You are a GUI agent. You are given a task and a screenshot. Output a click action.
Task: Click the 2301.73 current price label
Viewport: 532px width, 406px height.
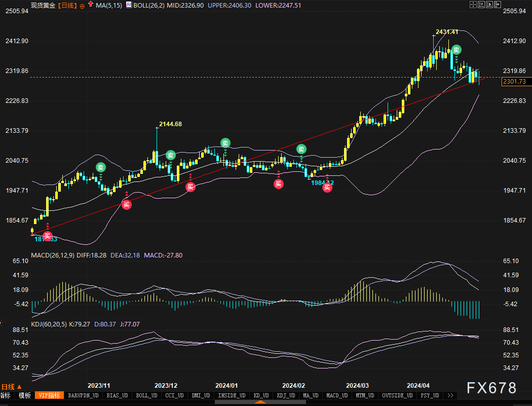(513, 81)
